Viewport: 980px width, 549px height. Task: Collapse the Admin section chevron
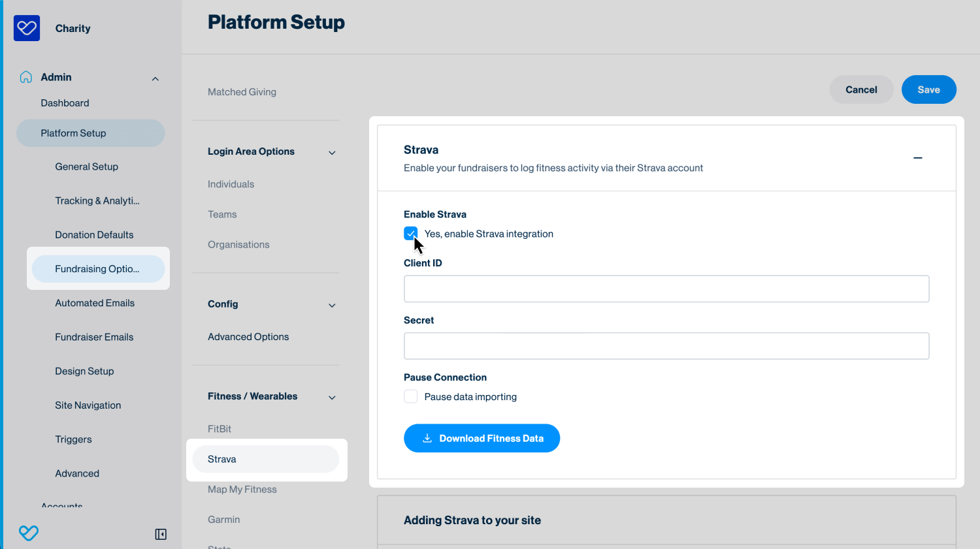155,79
